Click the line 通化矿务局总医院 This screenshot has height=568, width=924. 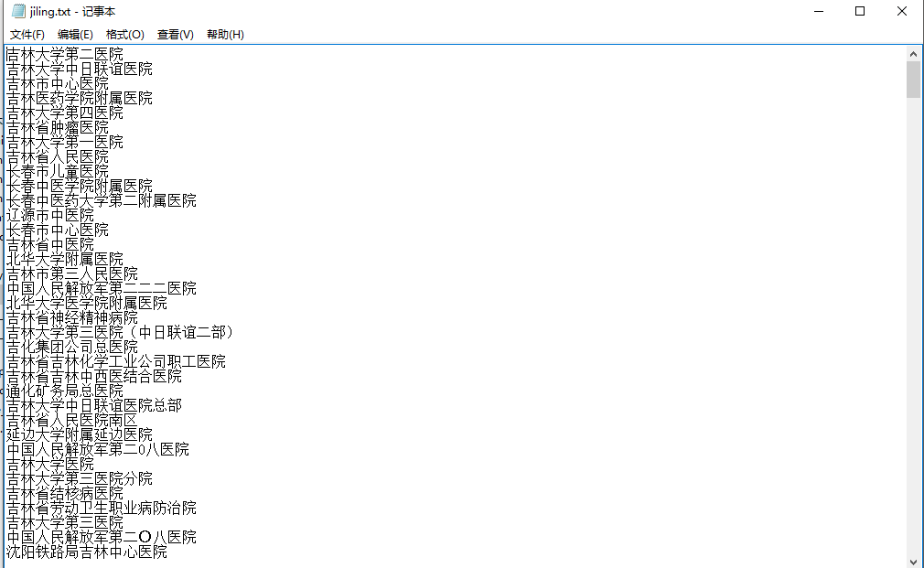pos(65,391)
